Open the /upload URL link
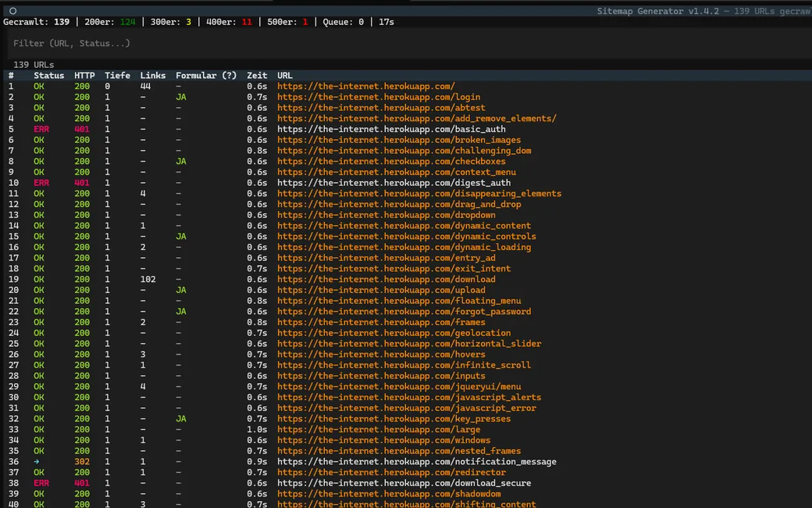812x508 pixels. pyautogui.click(x=381, y=290)
